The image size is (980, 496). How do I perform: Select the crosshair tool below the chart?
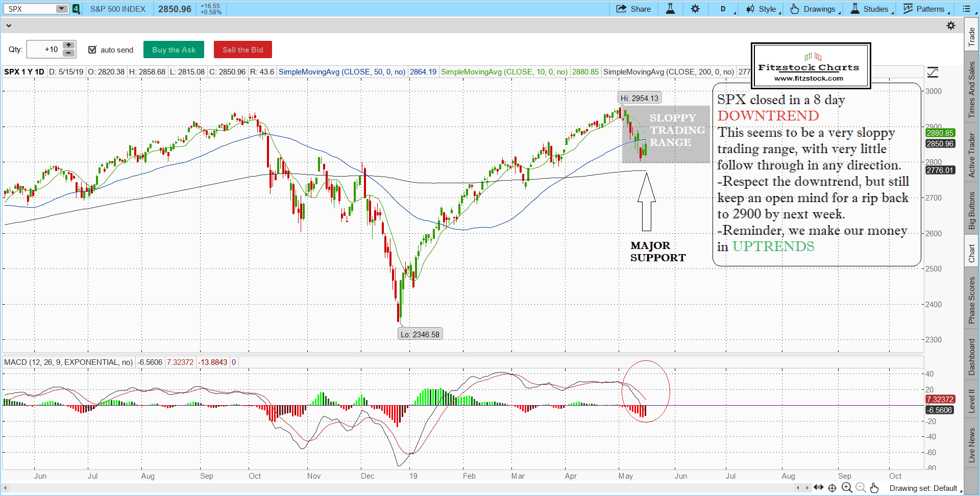coord(832,488)
